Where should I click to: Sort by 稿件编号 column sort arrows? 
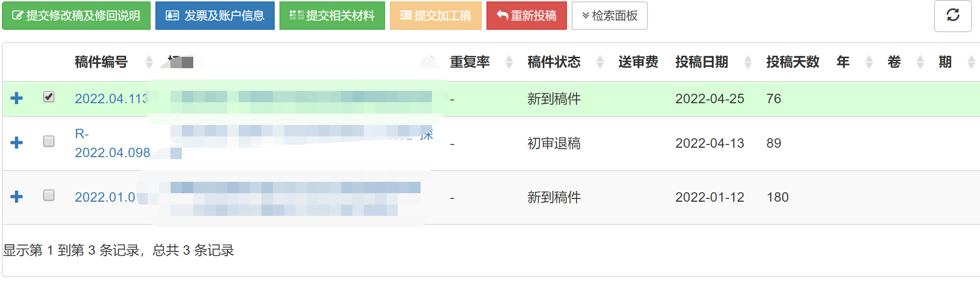[x=149, y=62]
